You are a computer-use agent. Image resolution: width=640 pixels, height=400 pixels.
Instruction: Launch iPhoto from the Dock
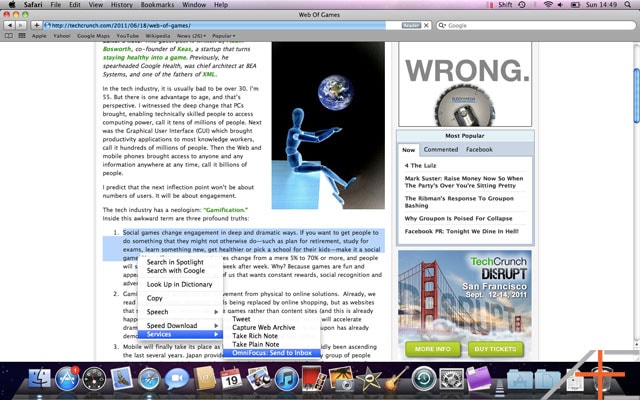tap(259, 378)
